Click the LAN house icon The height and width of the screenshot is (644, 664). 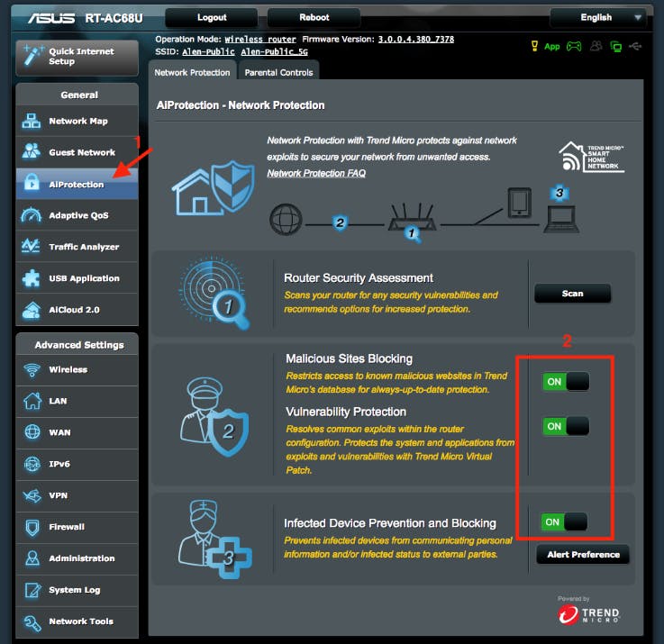coord(32,401)
